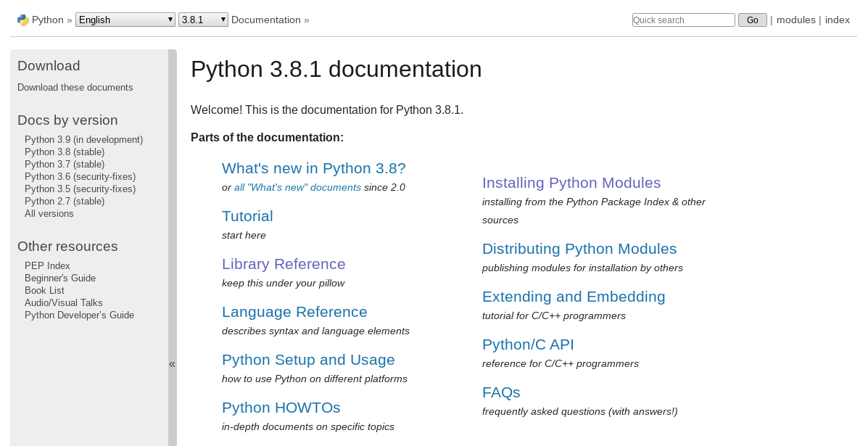
Task: Navigate to the modules index
Action: 795,20
